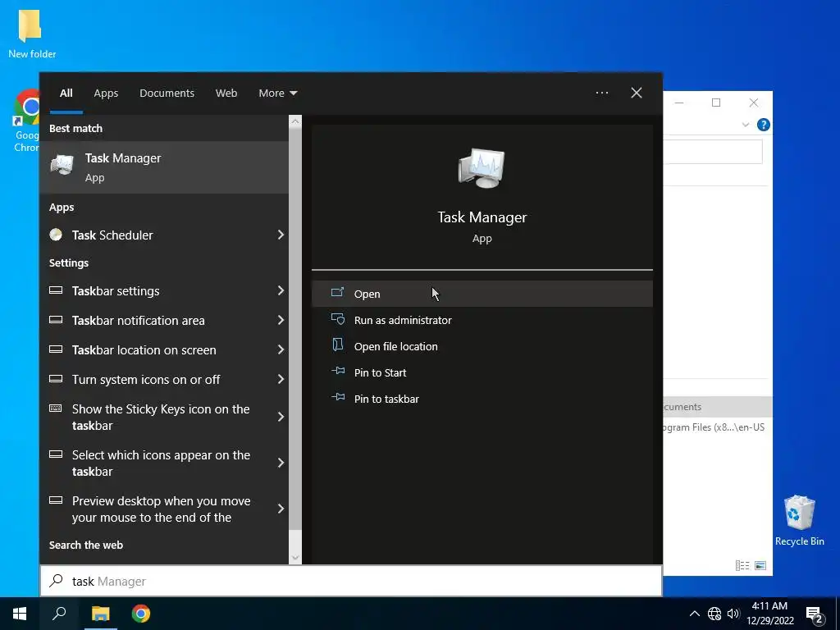The height and width of the screenshot is (630, 840).
Task: Click the network globe icon in system tray
Action: tap(714, 614)
